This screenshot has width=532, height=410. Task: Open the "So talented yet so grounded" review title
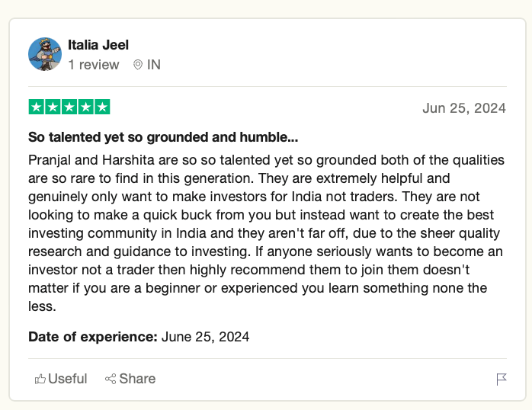click(x=163, y=138)
